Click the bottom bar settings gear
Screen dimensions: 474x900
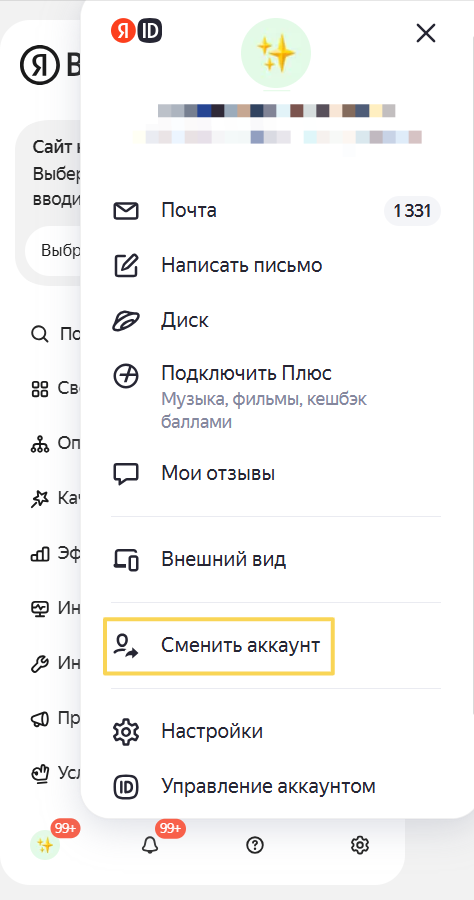(x=360, y=844)
